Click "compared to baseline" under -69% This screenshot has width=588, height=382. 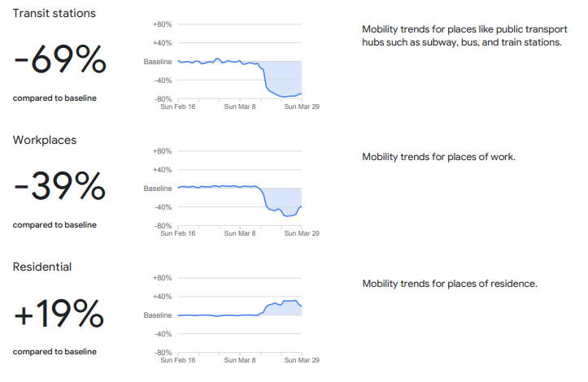tap(54, 98)
